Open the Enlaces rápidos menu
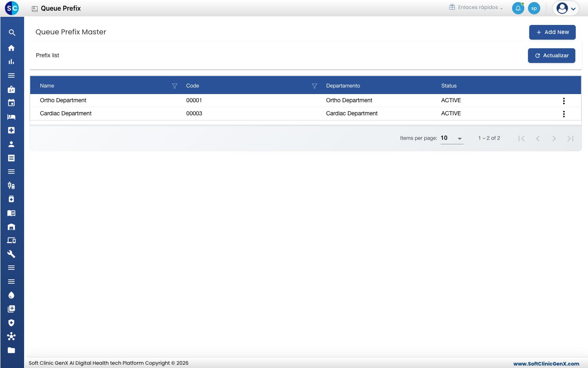This screenshot has width=588, height=368. [x=476, y=7]
